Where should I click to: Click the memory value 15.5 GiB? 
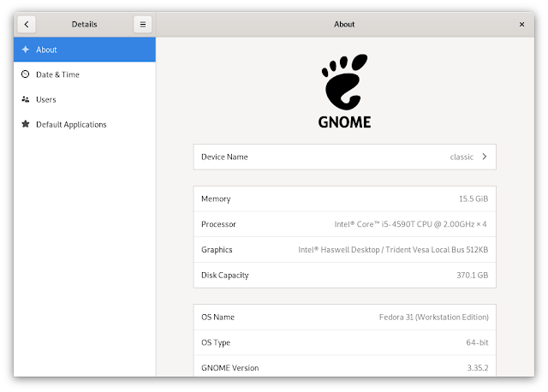[x=474, y=199]
